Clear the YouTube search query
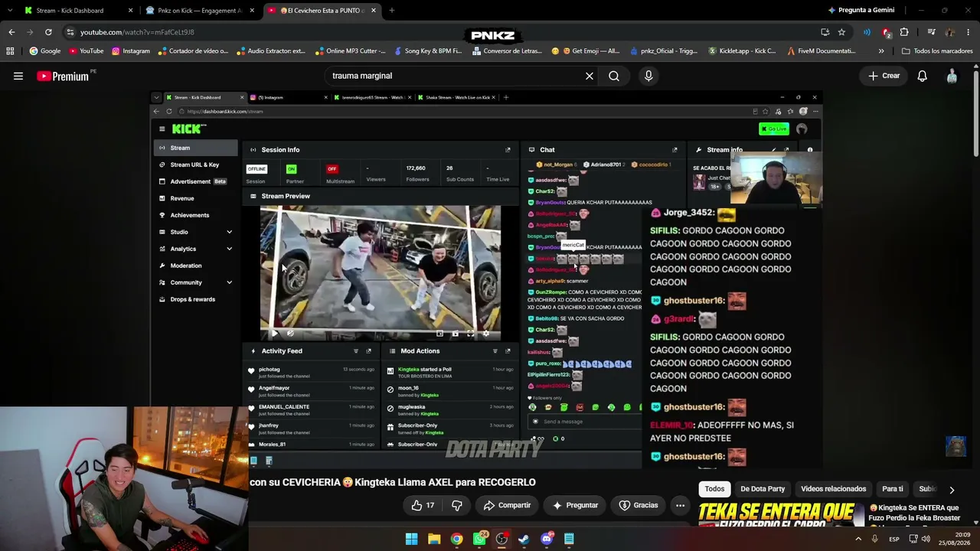Screen dimensions: 980x551 click(x=590, y=76)
